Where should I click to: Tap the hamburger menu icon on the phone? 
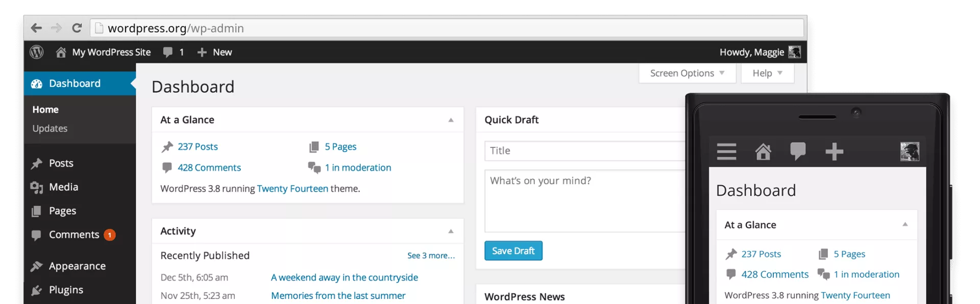(726, 151)
